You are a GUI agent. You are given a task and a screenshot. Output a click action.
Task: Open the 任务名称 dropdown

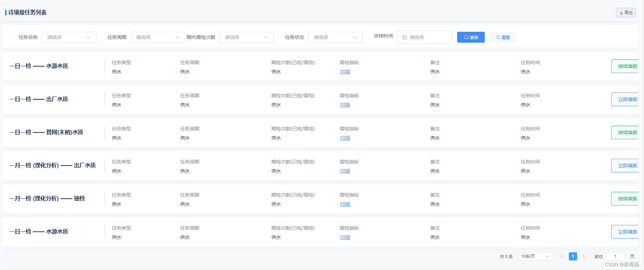coord(69,37)
